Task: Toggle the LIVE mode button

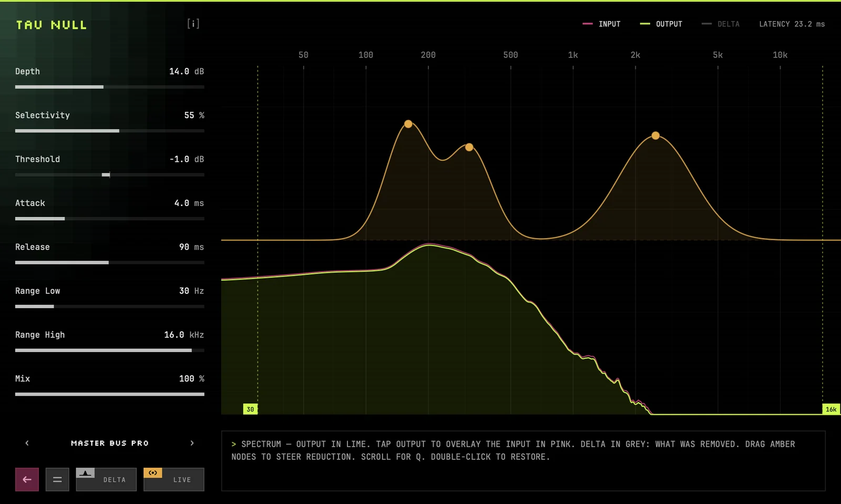Action: 174,479
